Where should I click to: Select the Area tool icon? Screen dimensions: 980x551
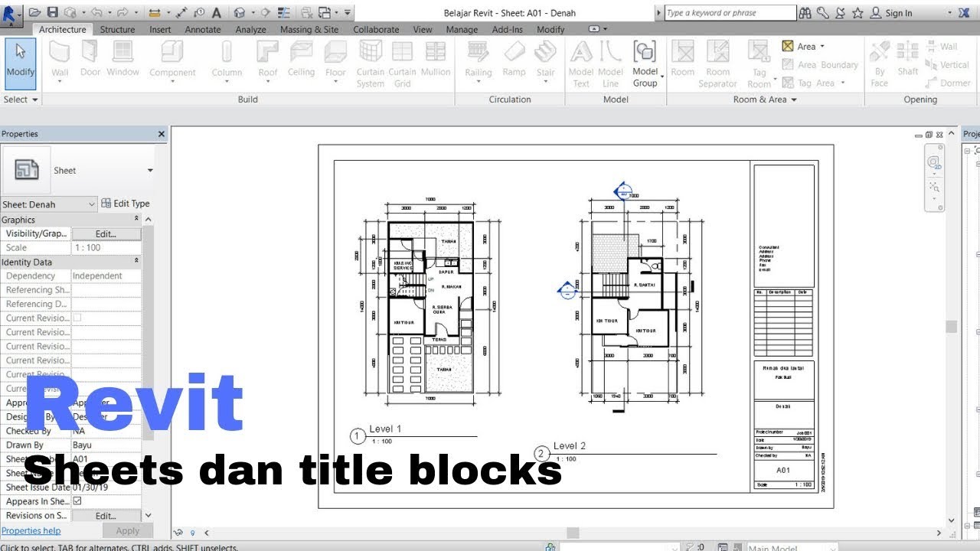click(788, 46)
